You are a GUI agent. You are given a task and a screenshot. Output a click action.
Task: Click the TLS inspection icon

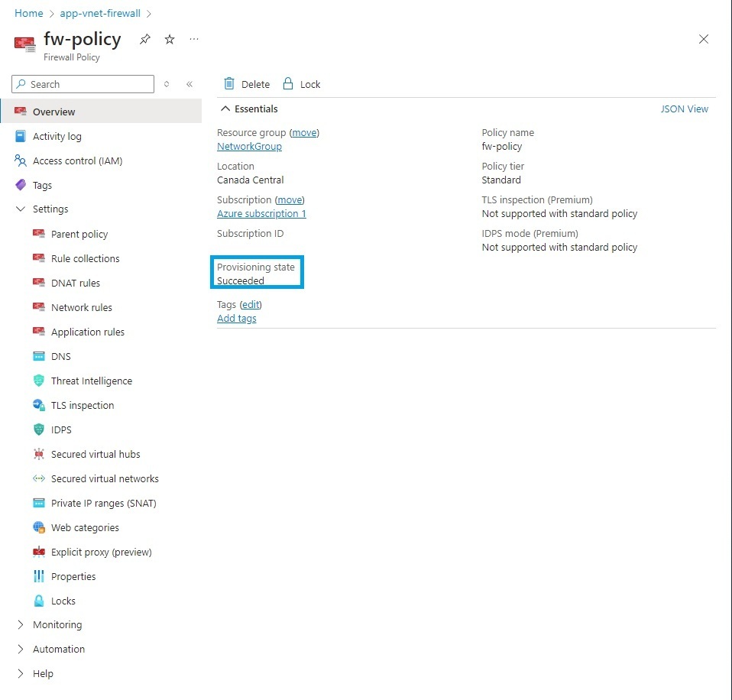[x=39, y=405]
